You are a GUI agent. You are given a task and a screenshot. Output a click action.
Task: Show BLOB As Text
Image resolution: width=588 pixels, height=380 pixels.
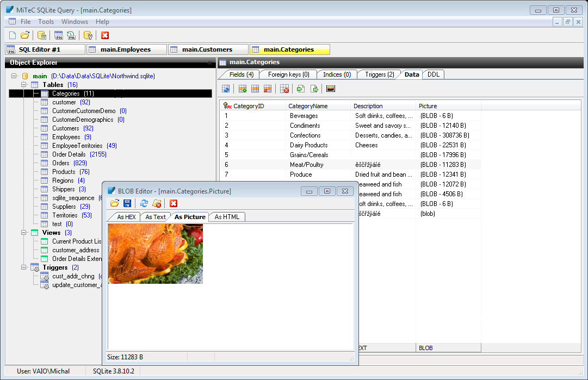[x=155, y=217]
